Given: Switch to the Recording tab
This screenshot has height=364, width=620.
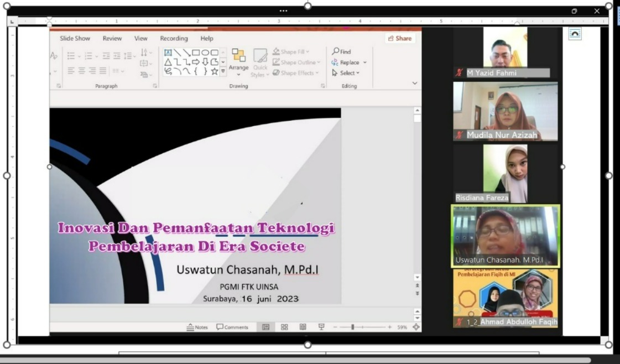Looking at the screenshot, I should (174, 39).
